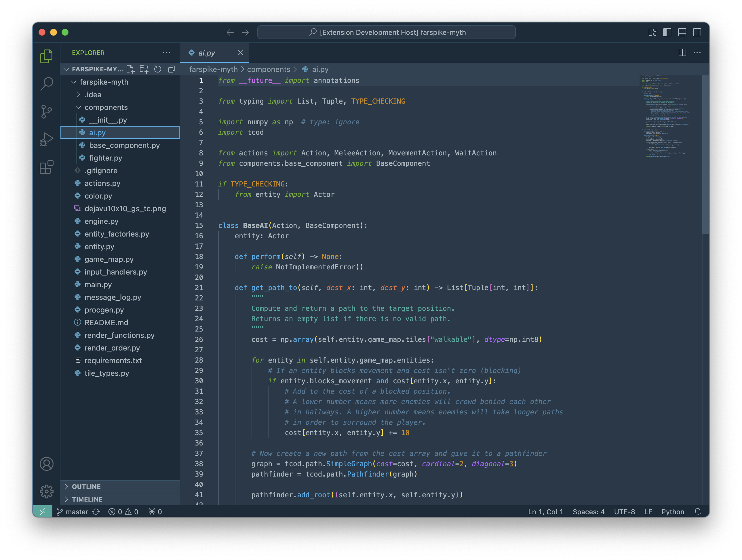Toggle the secondary side bar visibility
The image size is (742, 560).
click(x=697, y=32)
